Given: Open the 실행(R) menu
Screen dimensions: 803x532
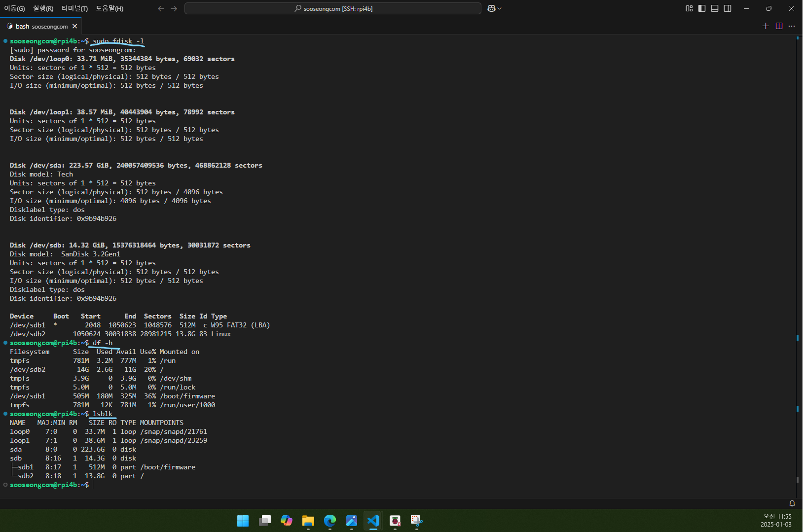Looking at the screenshot, I should (x=43, y=8).
